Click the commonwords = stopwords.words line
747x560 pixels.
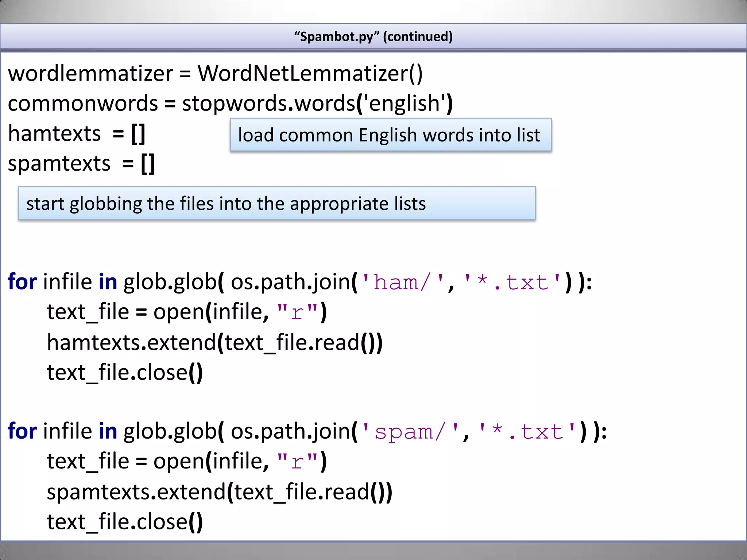230,103
